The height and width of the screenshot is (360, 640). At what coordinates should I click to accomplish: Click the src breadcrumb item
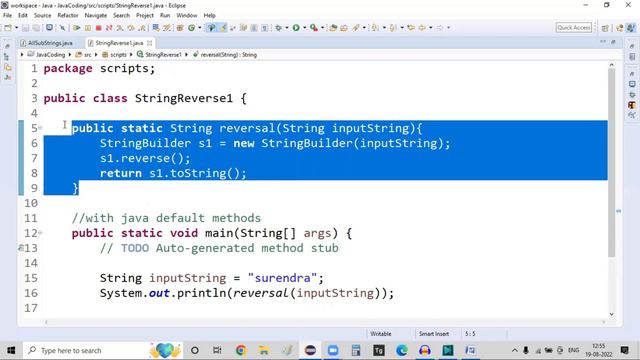pyautogui.click(x=84, y=54)
